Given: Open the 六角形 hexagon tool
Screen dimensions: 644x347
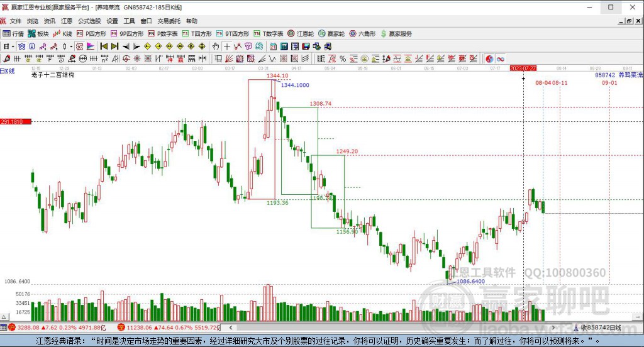Looking at the screenshot, I should click(x=363, y=34).
